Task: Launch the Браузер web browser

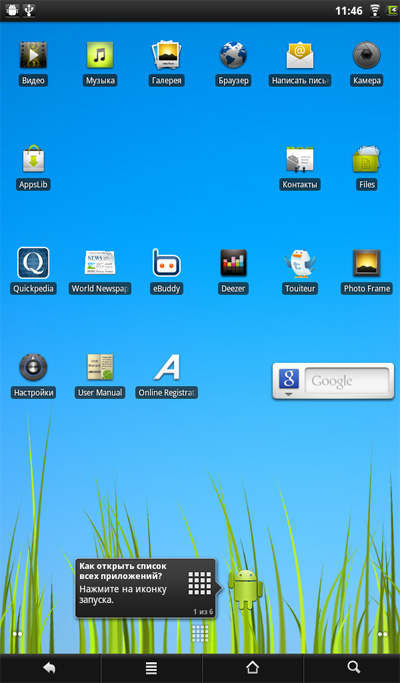Action: click(x=233, y=64)
